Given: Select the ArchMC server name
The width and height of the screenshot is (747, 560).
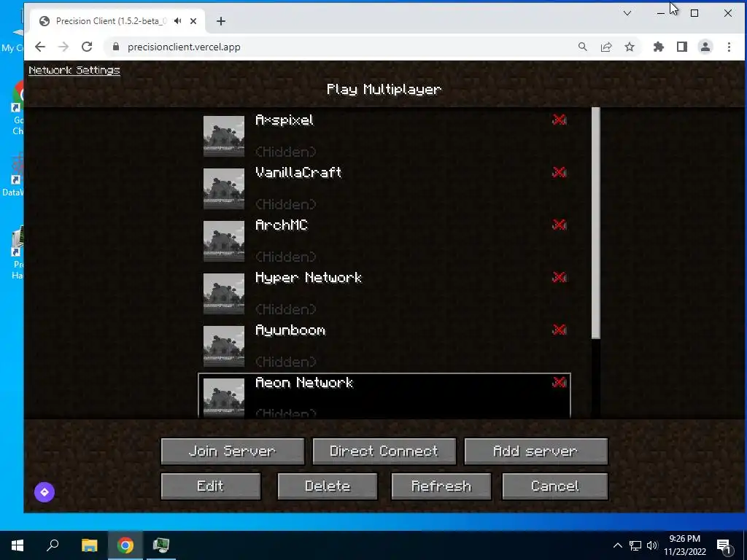Looking at the screenshot, I should click(282, 225).
